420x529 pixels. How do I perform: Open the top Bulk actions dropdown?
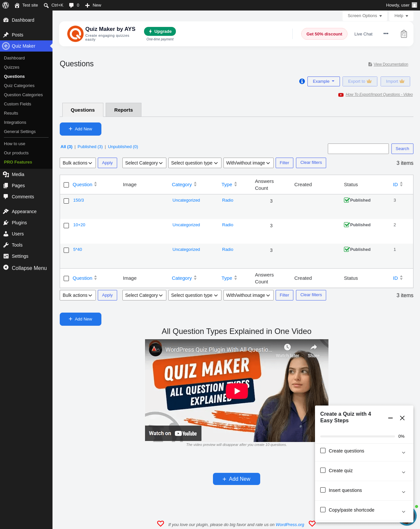[x=78, y=163]
